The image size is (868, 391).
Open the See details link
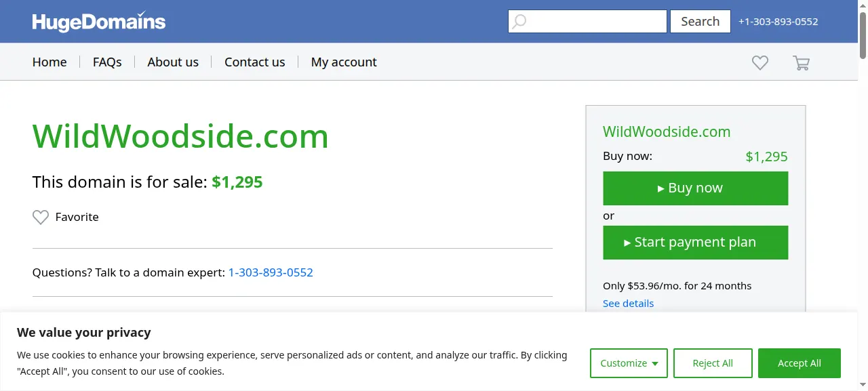[x=628, y=304]
